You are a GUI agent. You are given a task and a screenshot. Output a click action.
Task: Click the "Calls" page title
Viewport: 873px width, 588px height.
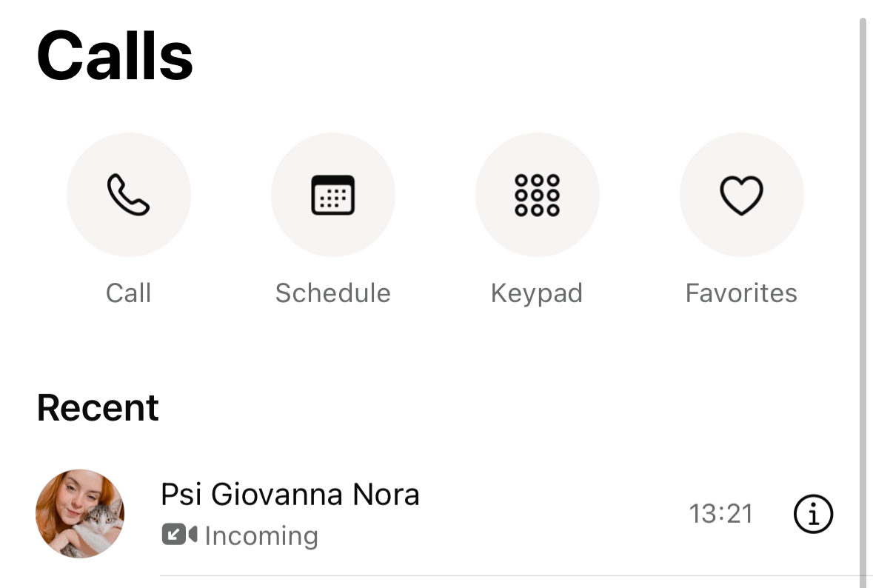click(x=115, y=56)
